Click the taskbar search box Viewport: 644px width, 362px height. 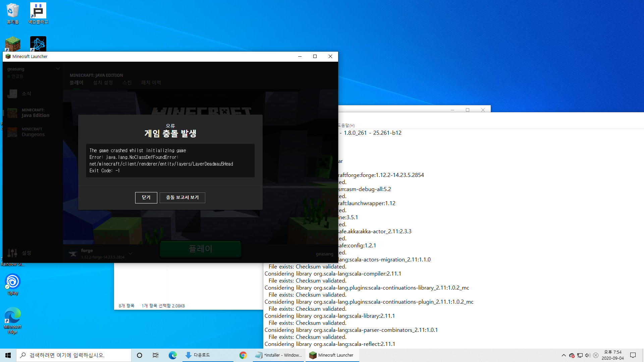click(x=74, y=355)
